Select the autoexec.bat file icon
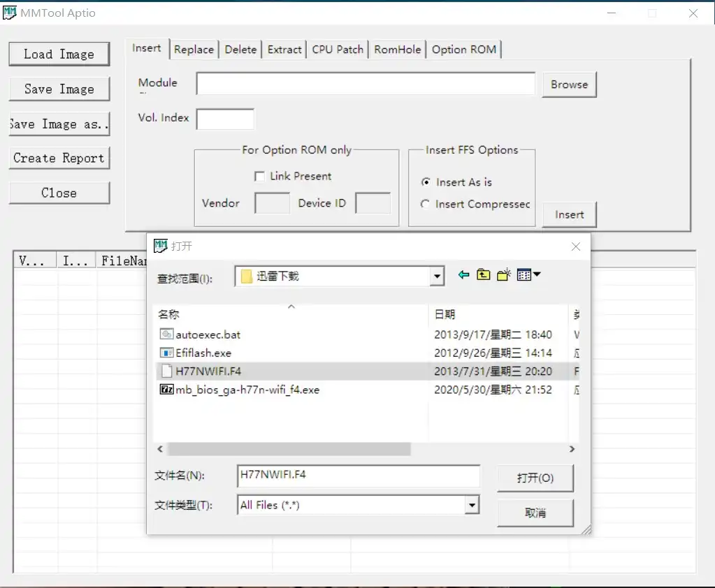Image resolution: width=715 pixels, height=588 pixels. [166, 334]
